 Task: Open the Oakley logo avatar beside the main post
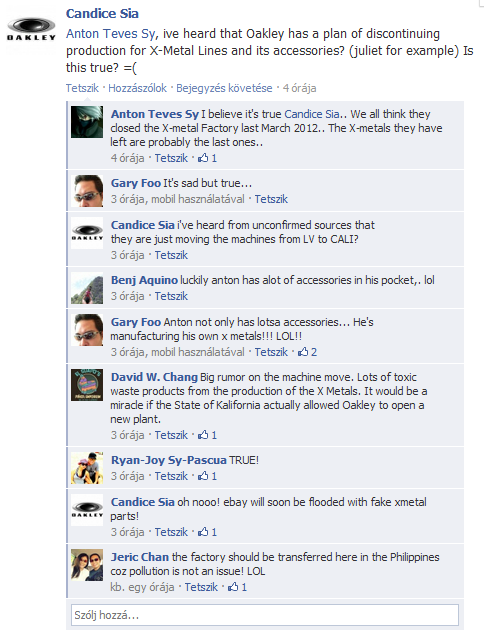(31, 30)
